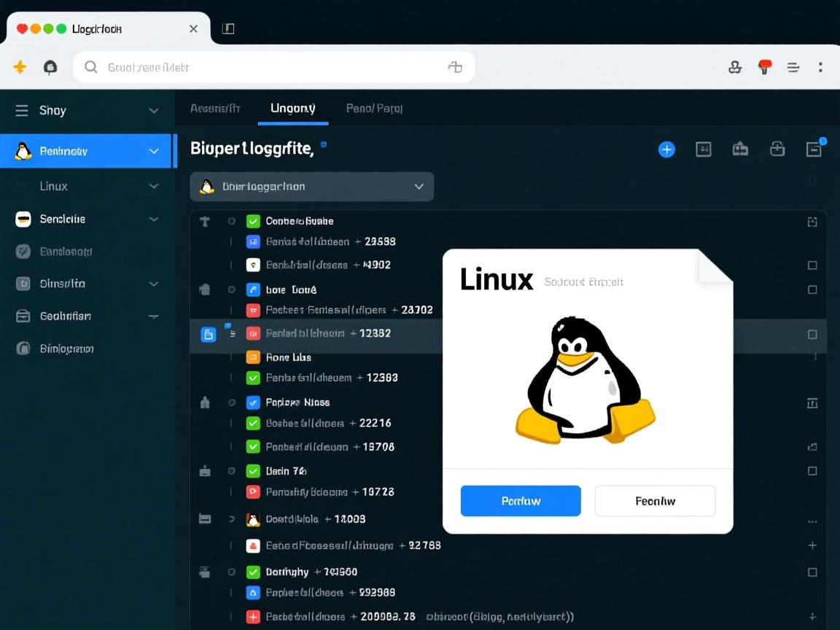Collapse the highlighted penguin sidebar entry
This screenshot has height=630, width=840.
pyautogui.click(x=154, y=151)
